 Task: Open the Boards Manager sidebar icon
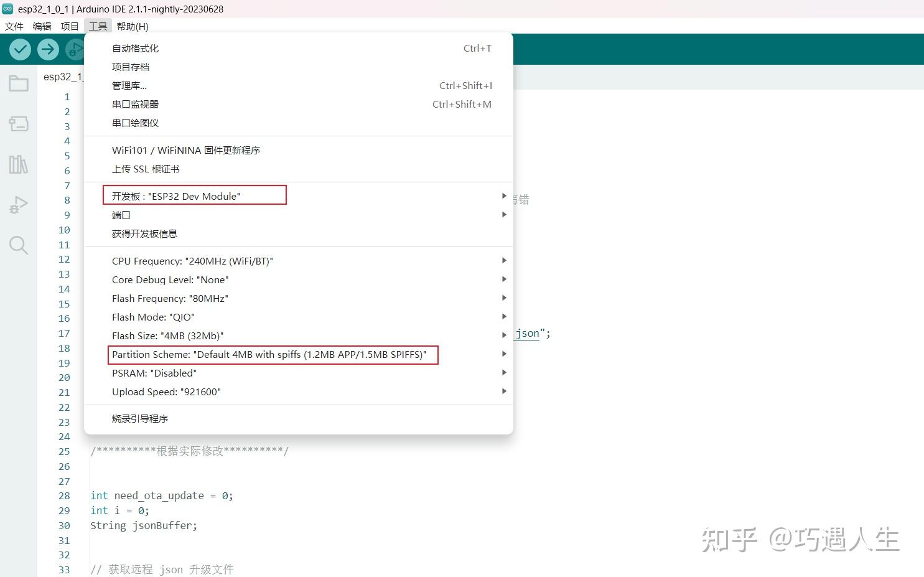[19, 123]
